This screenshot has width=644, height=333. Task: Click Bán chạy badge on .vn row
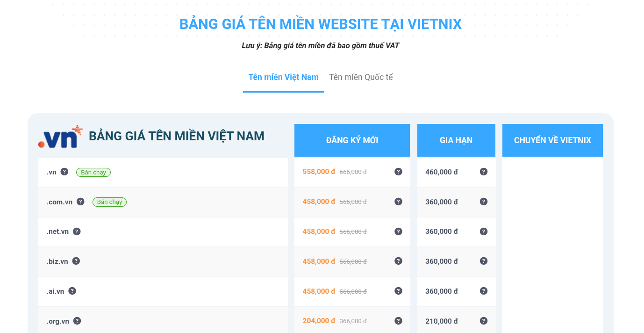[x=93, y=172]
